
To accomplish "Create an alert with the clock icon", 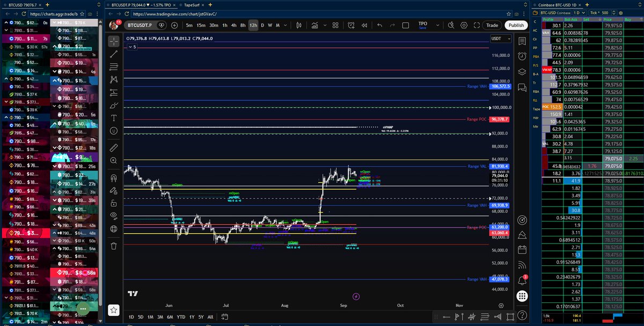I will pos(351,25).
